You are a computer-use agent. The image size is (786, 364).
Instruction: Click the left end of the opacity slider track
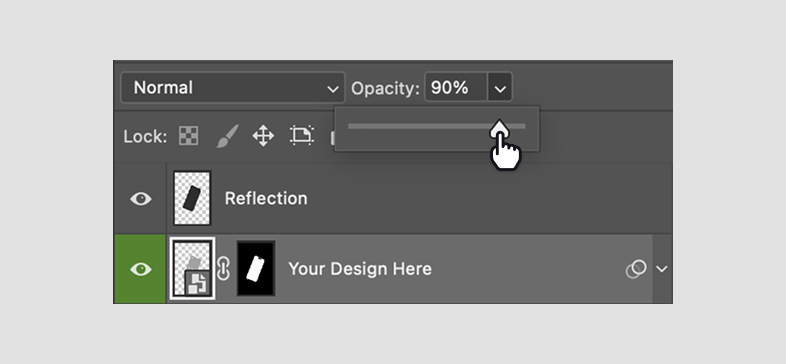(351, 126)
